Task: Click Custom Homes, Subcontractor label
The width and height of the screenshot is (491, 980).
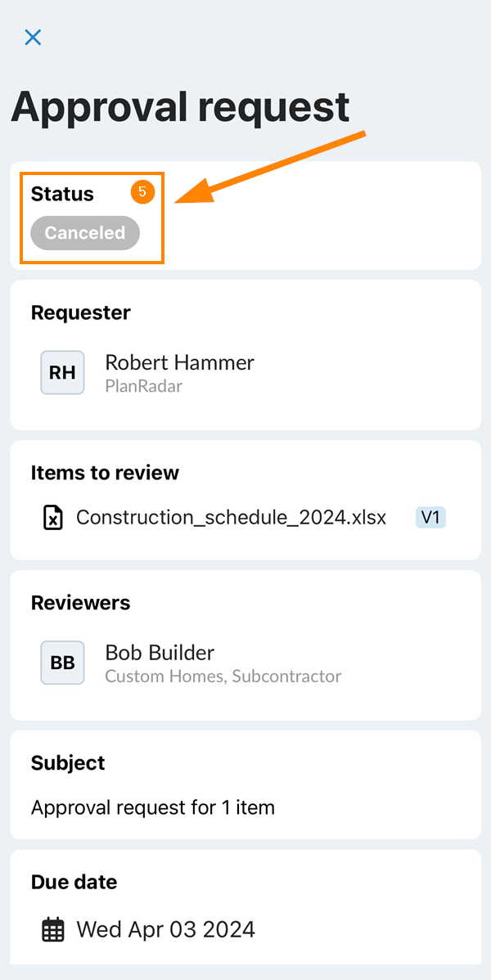Action: [223, 677]
